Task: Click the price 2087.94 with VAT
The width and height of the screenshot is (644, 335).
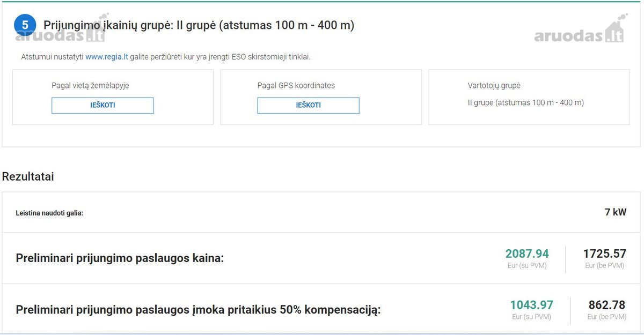Action: point(527,254)
